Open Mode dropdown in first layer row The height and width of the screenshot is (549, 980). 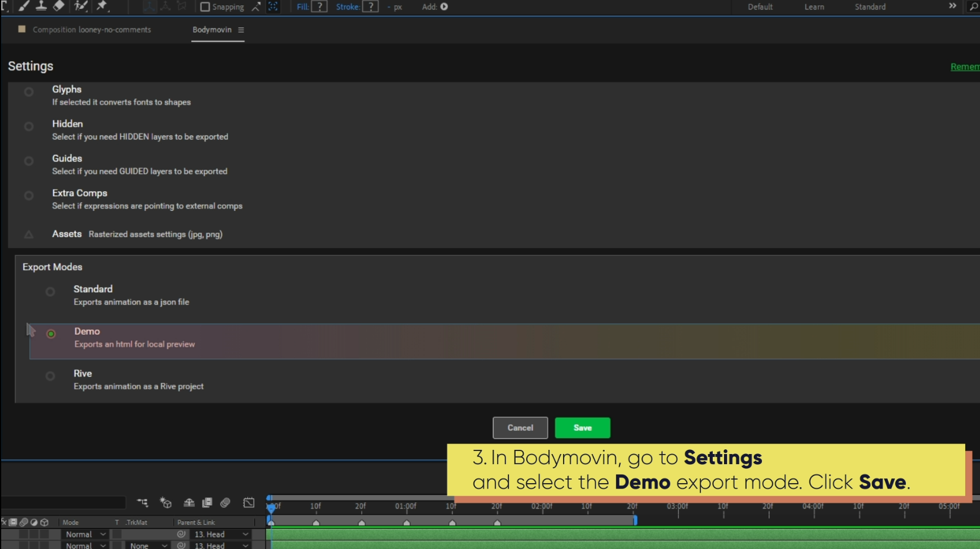coord(86,534)
